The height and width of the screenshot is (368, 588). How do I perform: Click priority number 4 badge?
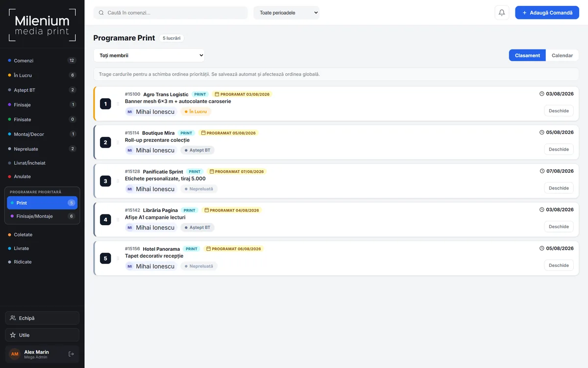105,219
